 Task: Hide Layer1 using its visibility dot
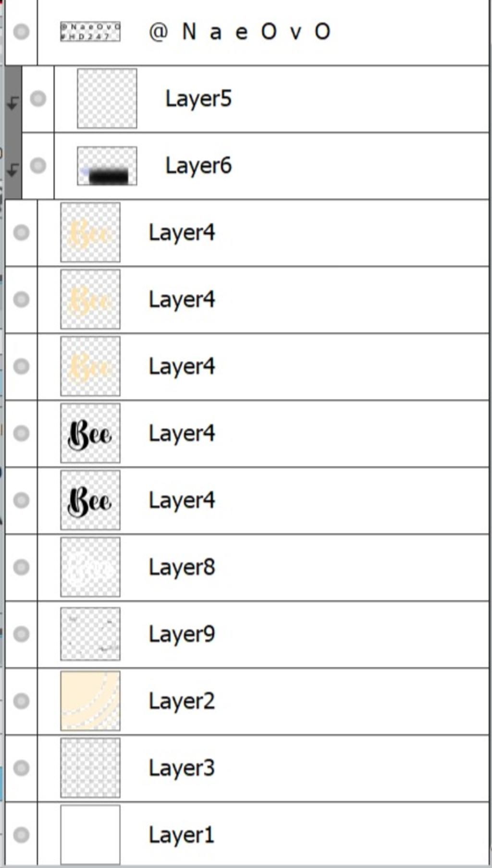(21, 835)
